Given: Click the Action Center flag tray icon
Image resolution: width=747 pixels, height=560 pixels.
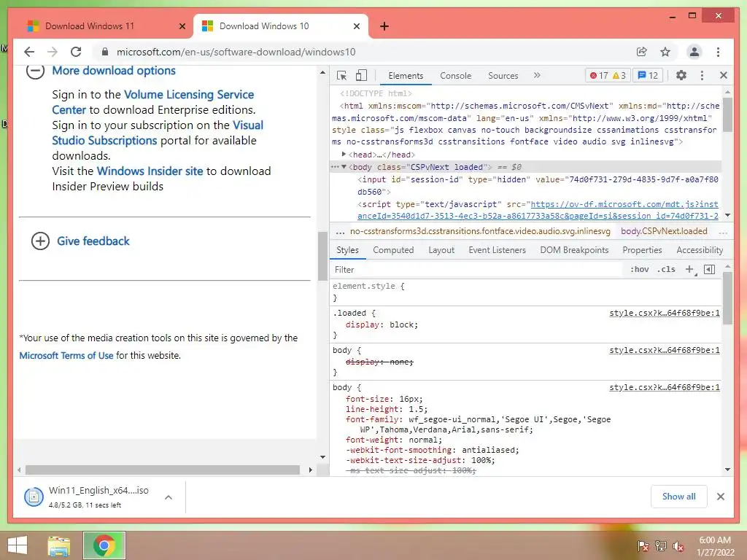Looking at the screenshot, I should tap(643, 546).
